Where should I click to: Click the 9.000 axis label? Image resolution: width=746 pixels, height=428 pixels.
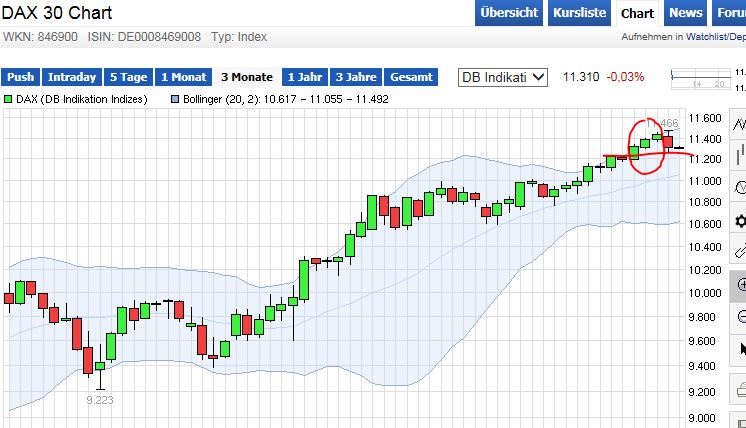tap(702, 418)
